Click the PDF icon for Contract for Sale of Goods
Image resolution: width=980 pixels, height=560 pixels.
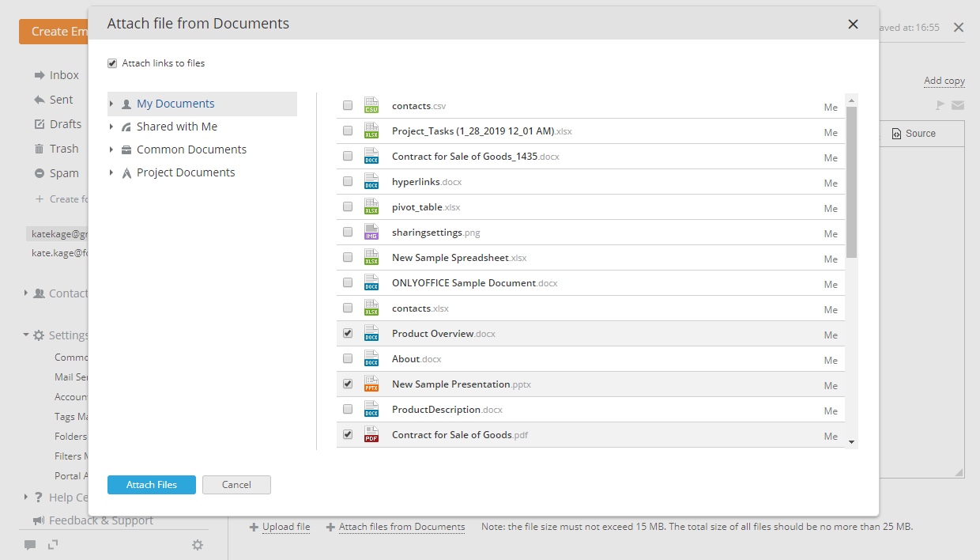pos(371,434)
